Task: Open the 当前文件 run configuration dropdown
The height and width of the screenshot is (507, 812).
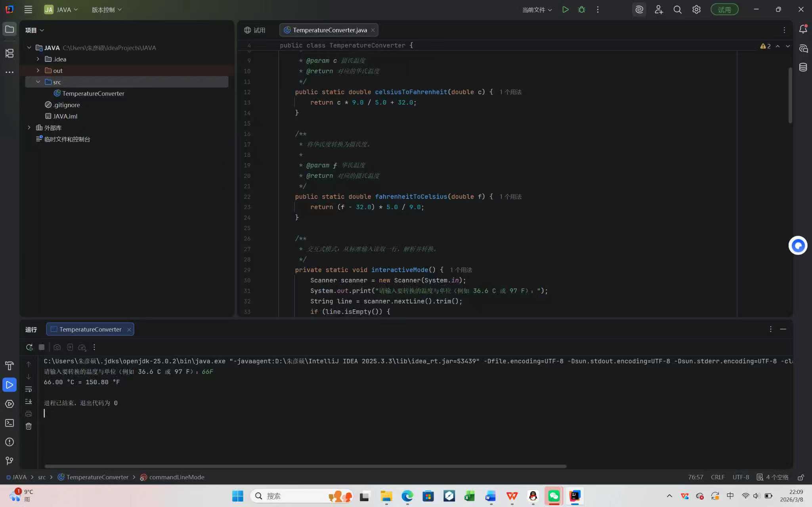Action: 537,10
